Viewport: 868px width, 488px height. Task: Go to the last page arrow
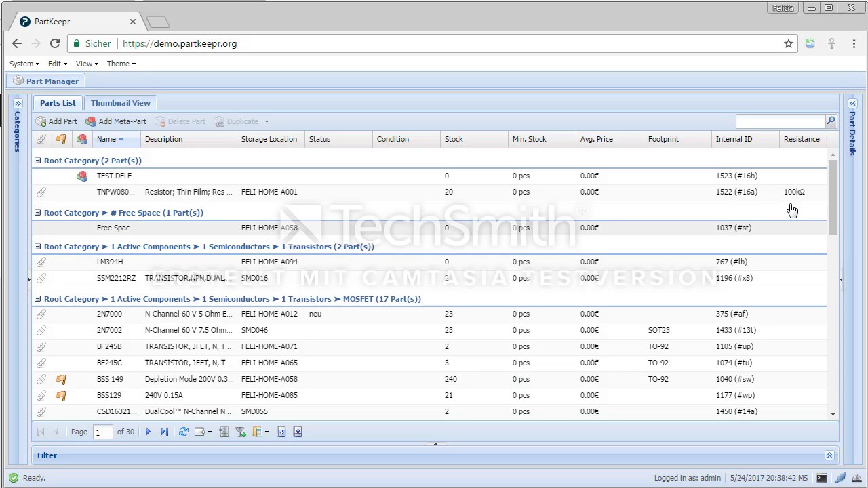pos(164,432)
